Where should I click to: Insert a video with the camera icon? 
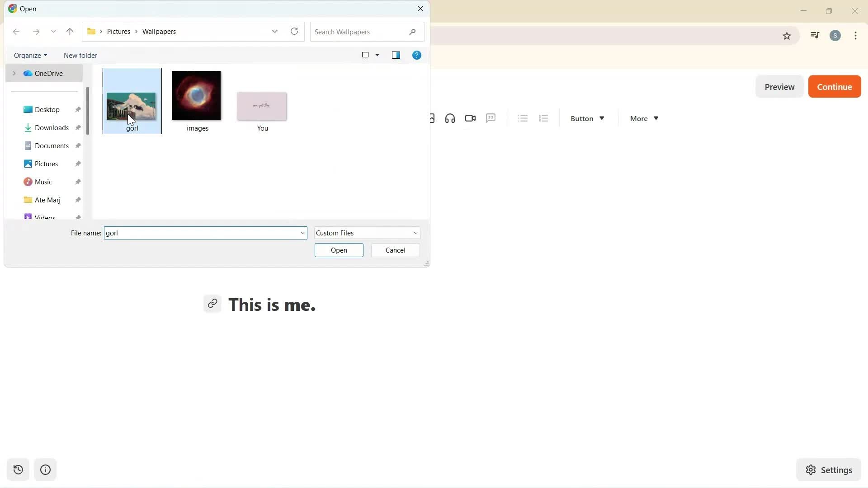point(470,118)
